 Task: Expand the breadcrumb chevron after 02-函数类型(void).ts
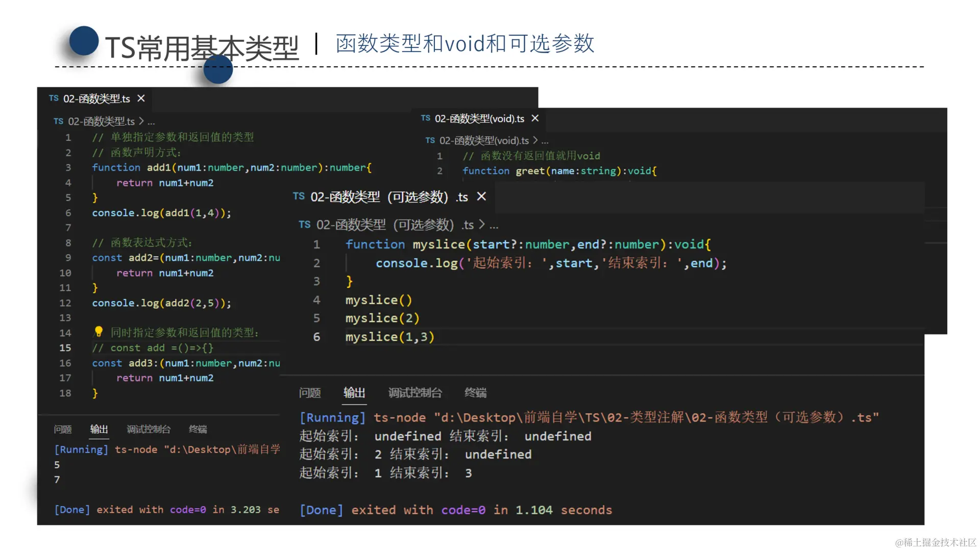[535, 140]
